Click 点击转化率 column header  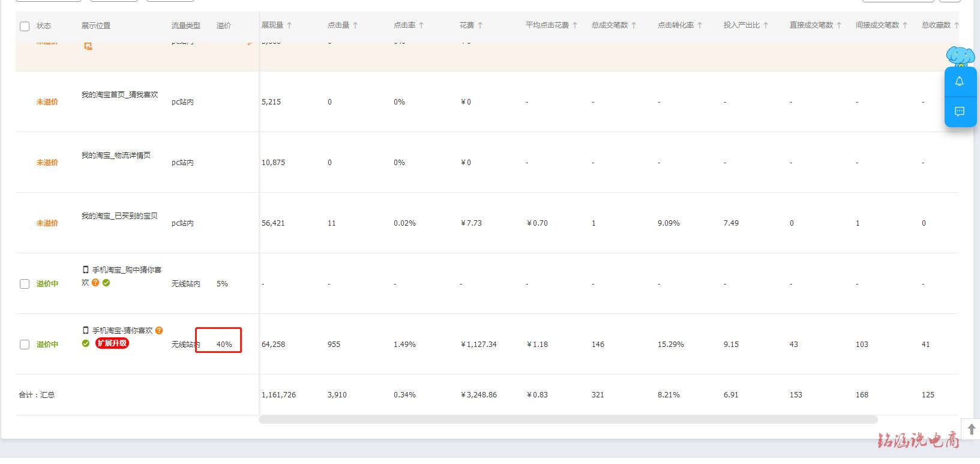[676, 25]
